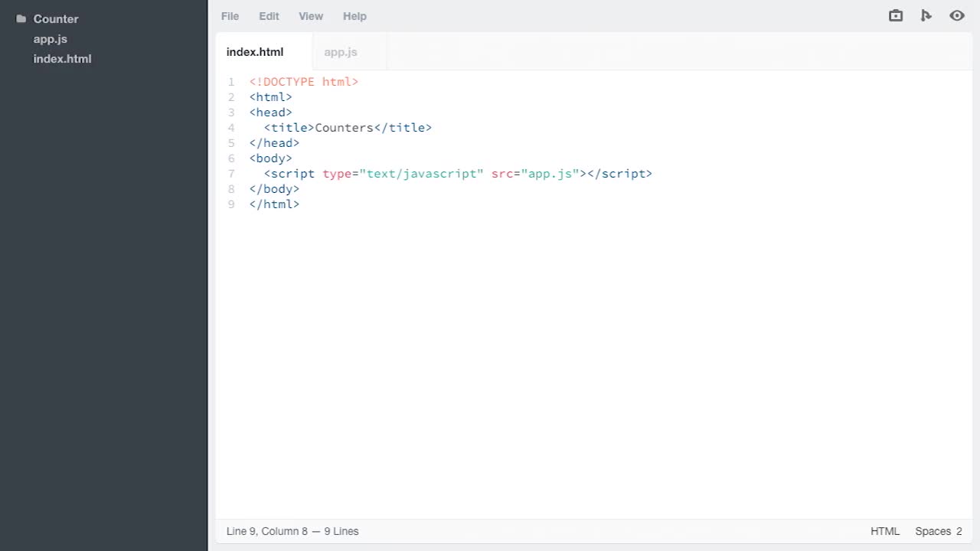The height and width of the screenshot is (551, 980).
Task: Fork the project using the fork icon
Action: coord(926,15)
